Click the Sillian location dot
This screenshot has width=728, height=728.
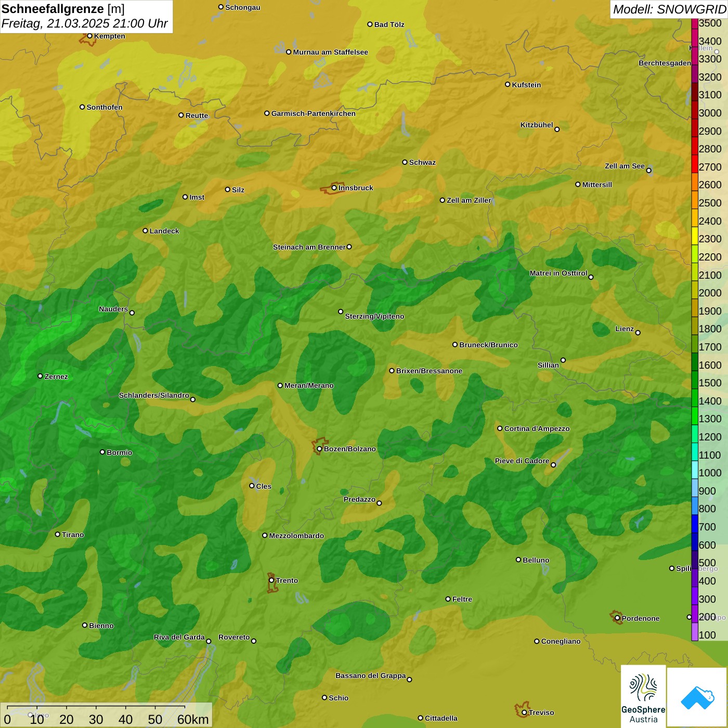pos(563,360)
